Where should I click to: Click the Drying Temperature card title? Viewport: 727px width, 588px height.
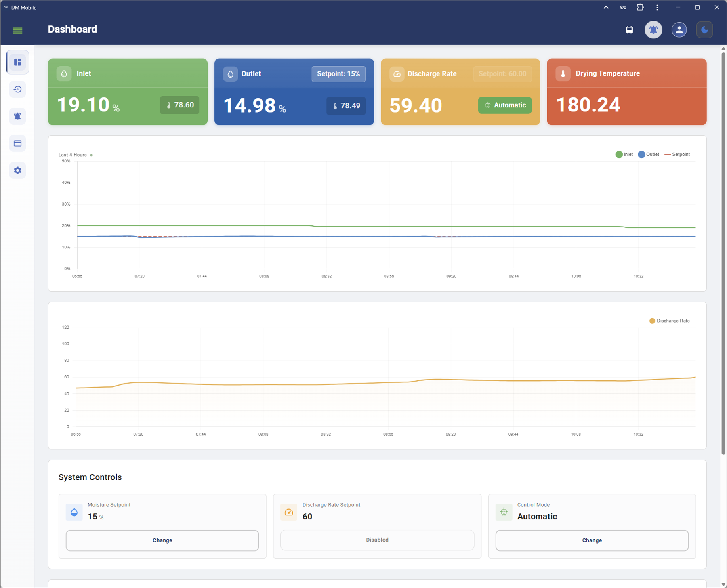coord(607,73)
